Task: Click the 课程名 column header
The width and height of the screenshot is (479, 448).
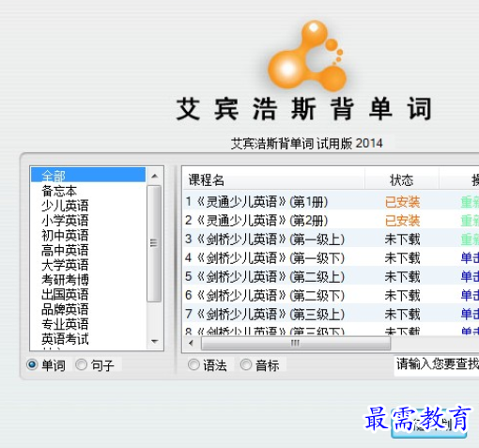Action: pos(273,179)
